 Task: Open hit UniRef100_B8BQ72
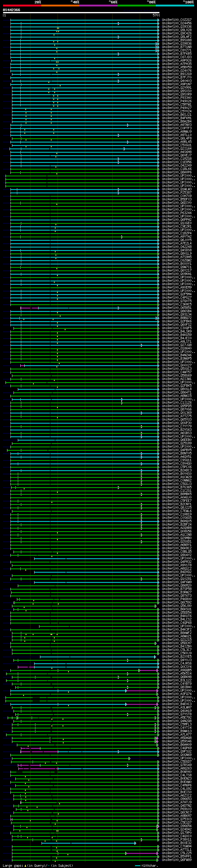point(177,318)
